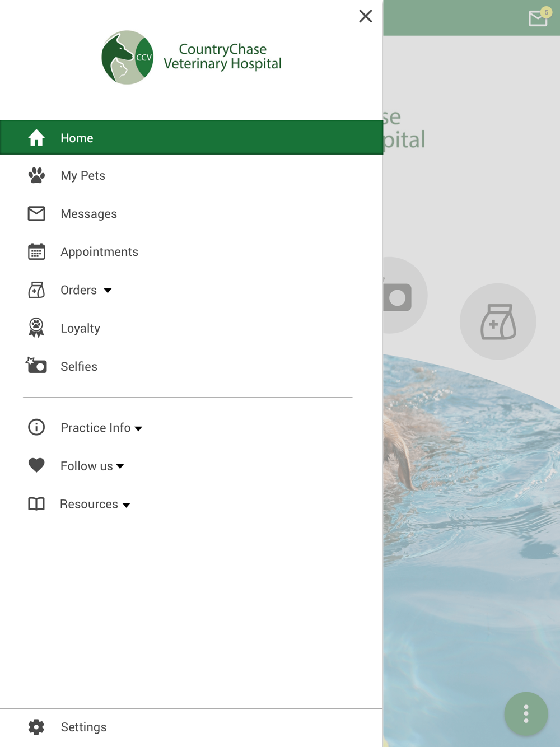Open Selfies from the menu
Image resolution: width=560 pixels, height=747 pixels.
tap(79, 366)
